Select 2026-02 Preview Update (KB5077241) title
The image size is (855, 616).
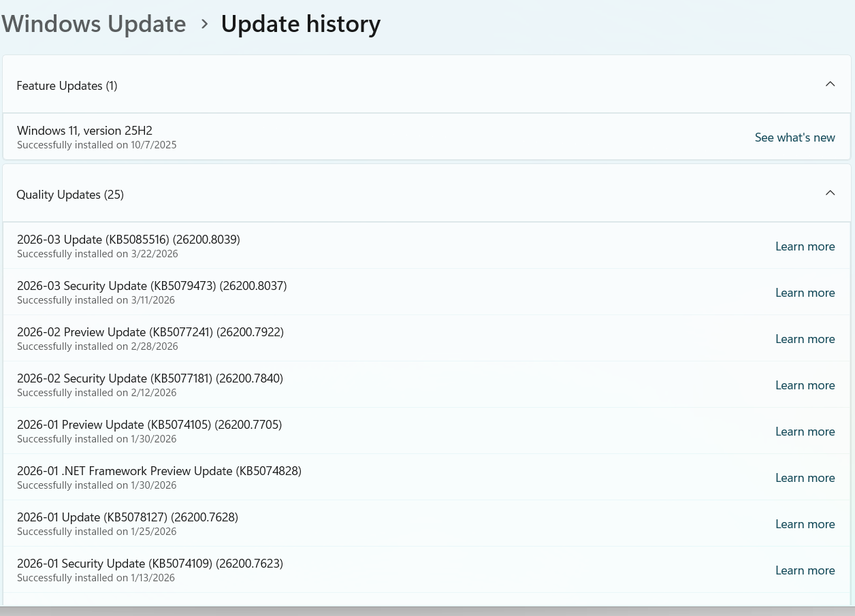click(150, 332)
